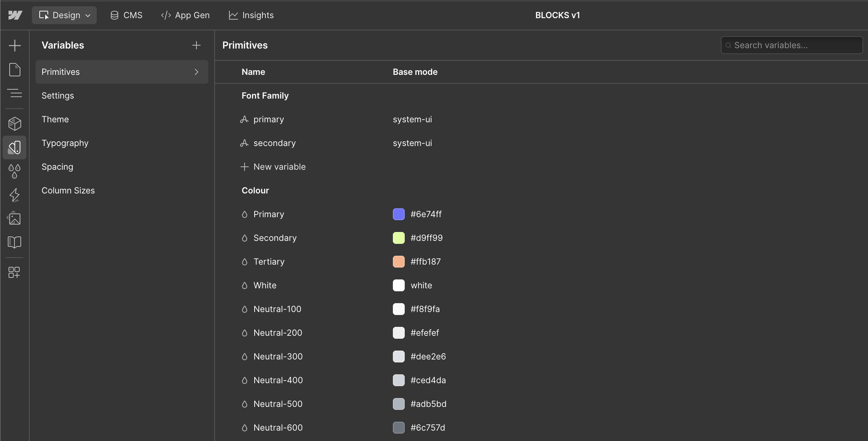Click the Primary colour swatch #6e74ff
Viewport: 868px width, 441px height.
point(399,214)
